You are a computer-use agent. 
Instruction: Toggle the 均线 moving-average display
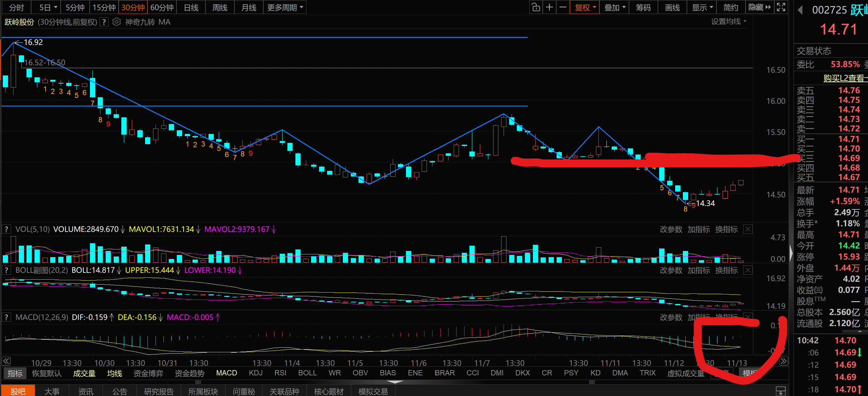pos(114,373)
